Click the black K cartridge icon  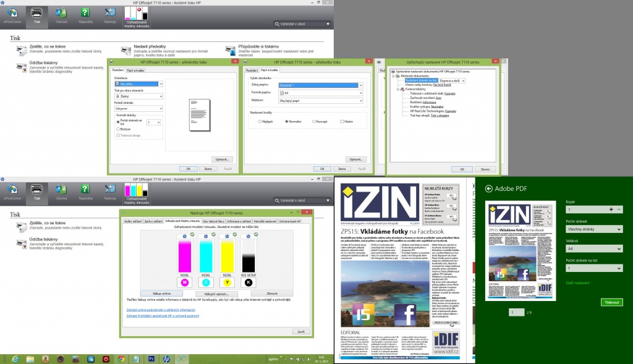click(249, 282)
